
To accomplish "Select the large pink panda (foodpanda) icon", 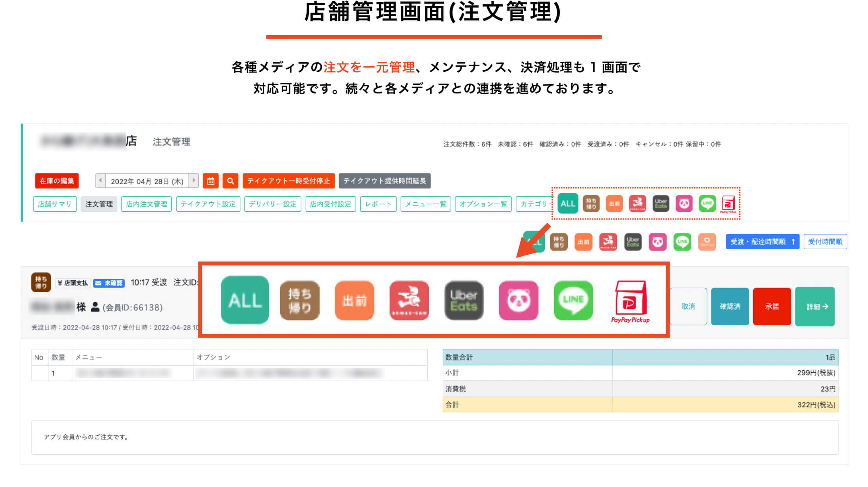I will point(518,300).
